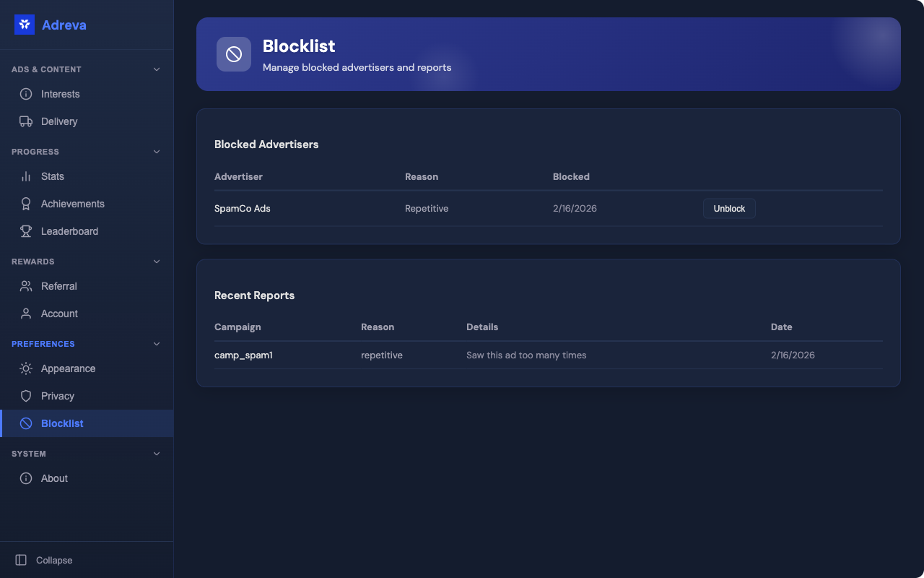Image resolution: width=924 pixels, height=578 pixels.
Task: Unblock the SpamCo Ads advertiser
Action: coord(729,209)
